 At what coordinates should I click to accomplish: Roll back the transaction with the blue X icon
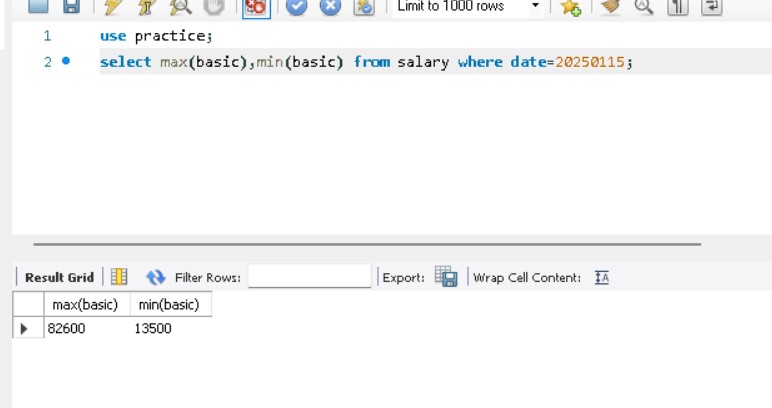point(330,6)
